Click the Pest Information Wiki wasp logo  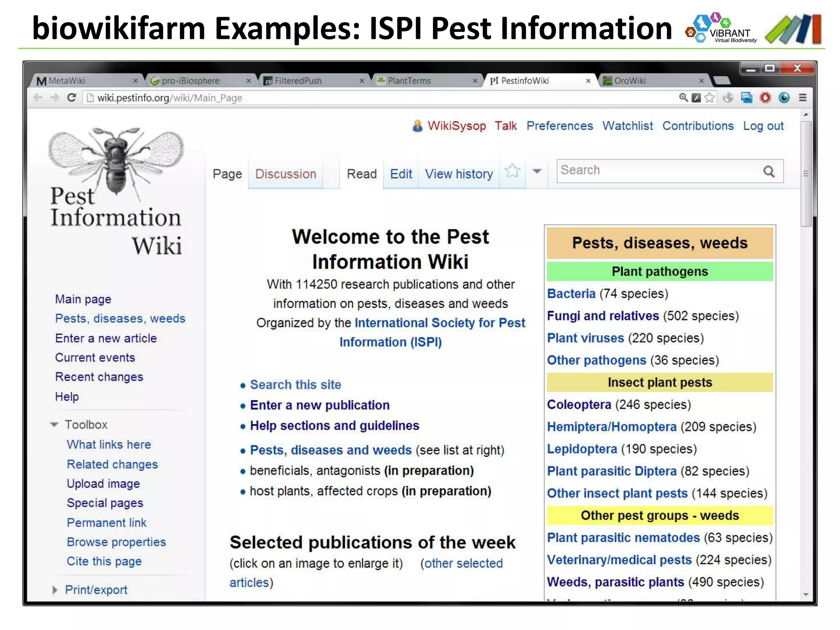(x=116, y=192)
